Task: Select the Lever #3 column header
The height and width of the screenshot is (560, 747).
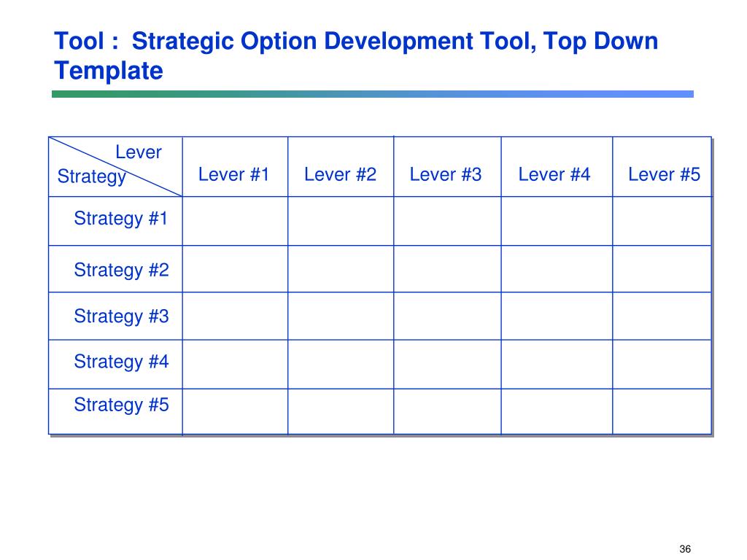Action: point(446,174)
